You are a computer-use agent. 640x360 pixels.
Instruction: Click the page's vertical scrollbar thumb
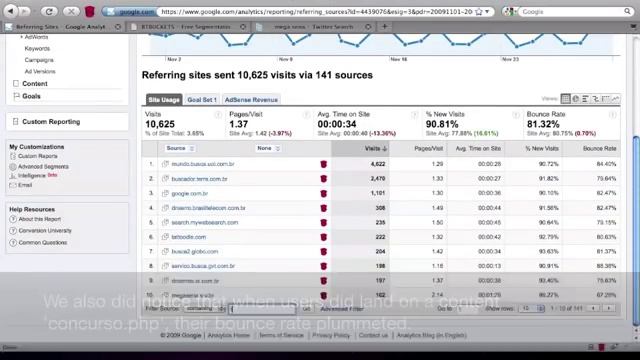coord(636,231)
